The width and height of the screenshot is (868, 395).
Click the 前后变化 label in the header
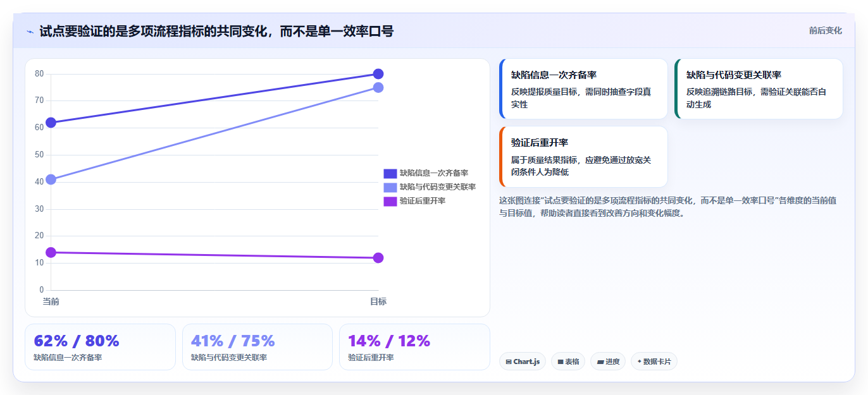(825, 30)
